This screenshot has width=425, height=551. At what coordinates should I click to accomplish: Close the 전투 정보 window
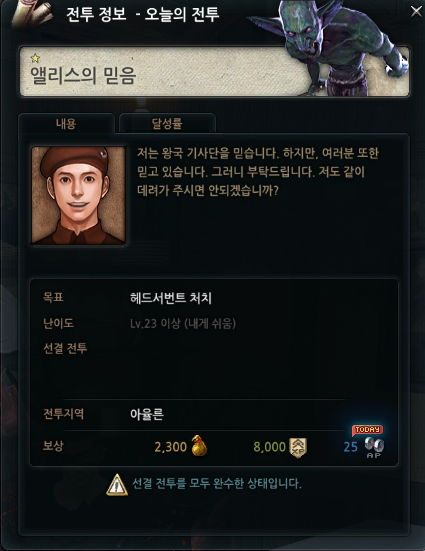(x=416, y=12)
